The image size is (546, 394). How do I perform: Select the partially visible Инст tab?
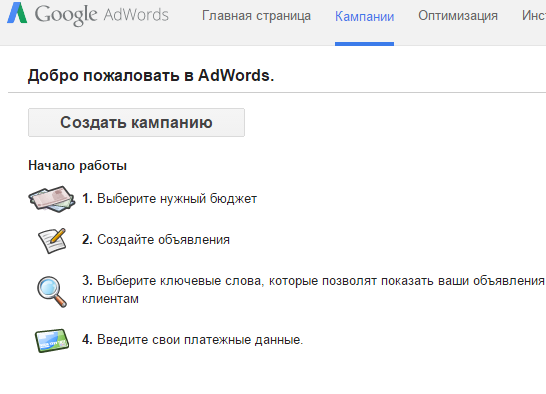[x=534, y=15]
